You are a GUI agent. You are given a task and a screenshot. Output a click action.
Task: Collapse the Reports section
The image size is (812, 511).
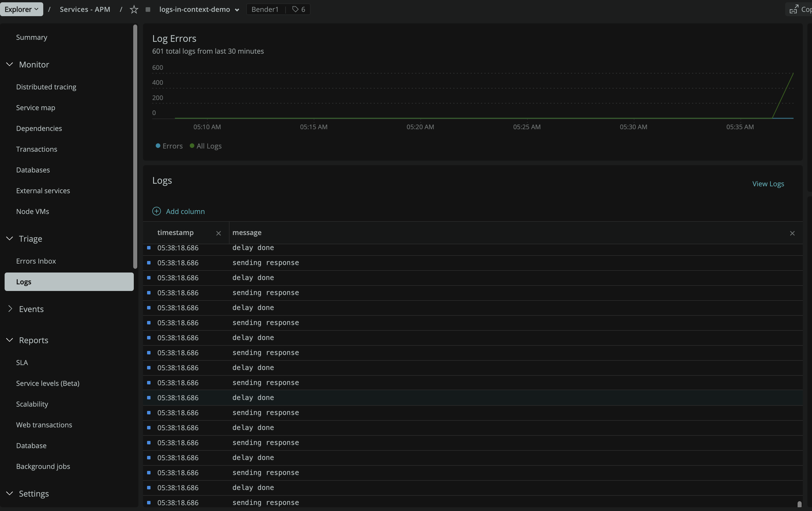click(10, 340)
